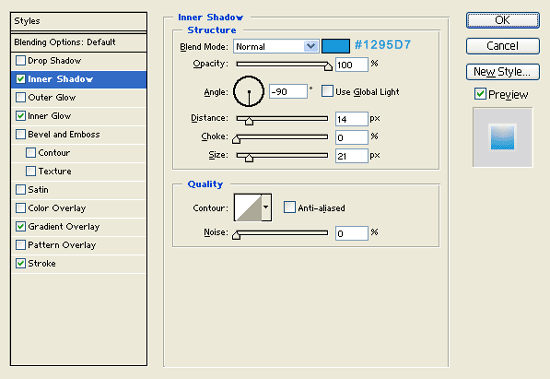Viewport: 550px width, 379px height.
Task: Select the Drop Shadow style row
Action: [79, 61]
